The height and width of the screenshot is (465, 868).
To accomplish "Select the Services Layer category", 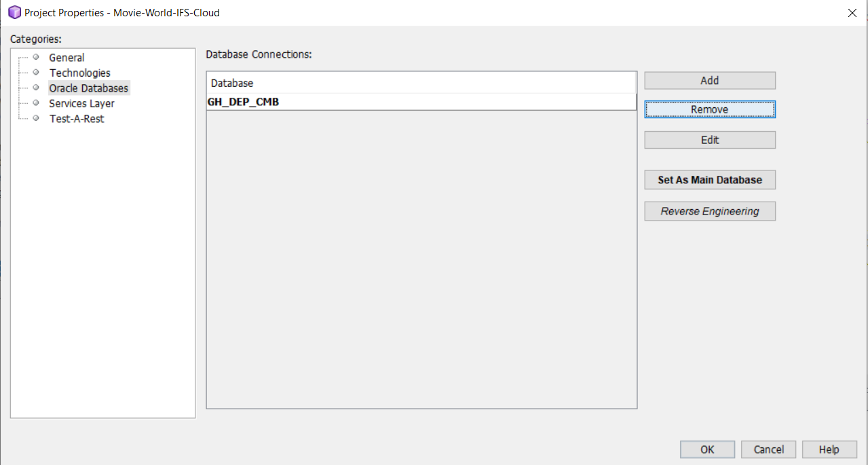I will point(81,103).
